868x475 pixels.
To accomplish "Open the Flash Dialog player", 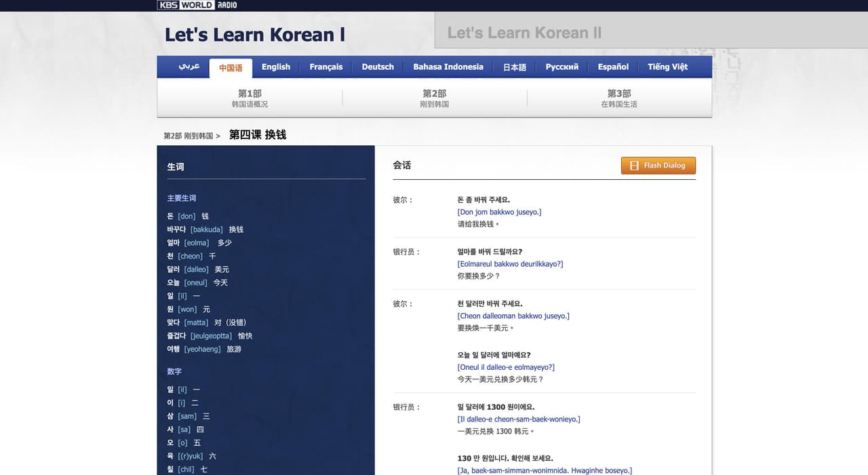I will (658, 165).
